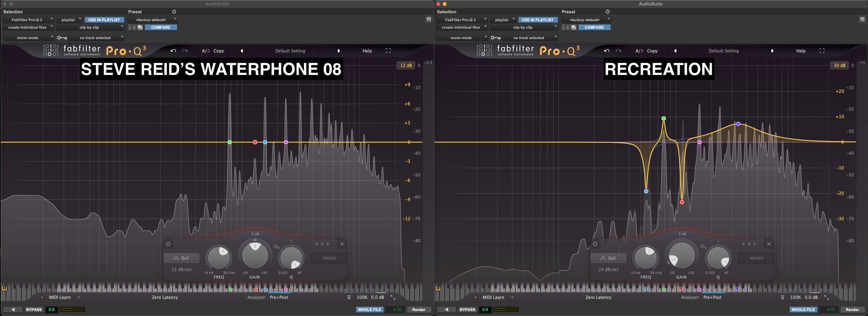Open Default Setting preset menu, Waterphone window
Image resolution: width=868 pixels, height=316 pixels.
[290, 51]
